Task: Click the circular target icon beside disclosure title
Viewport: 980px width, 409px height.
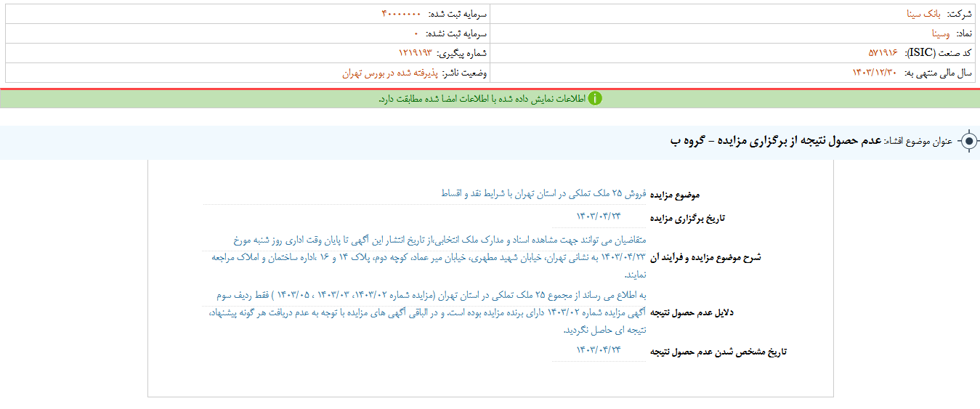Action: [x=969, y=142]
